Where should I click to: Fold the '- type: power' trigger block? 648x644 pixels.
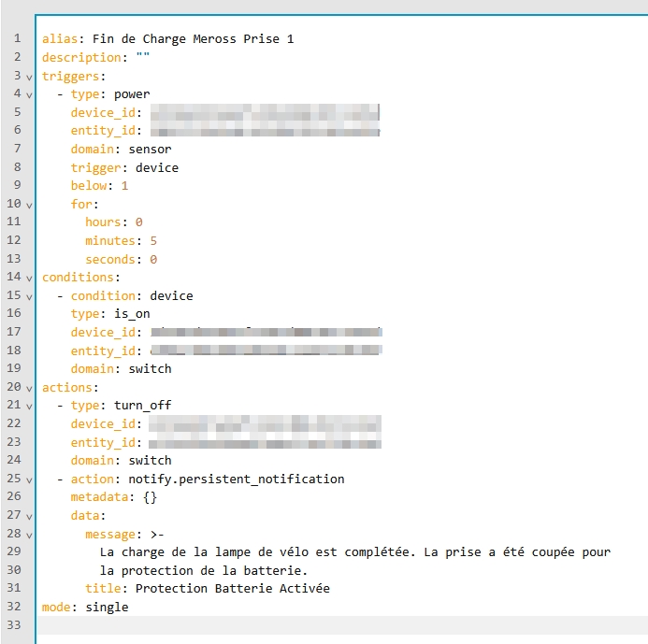pos(29,94)
